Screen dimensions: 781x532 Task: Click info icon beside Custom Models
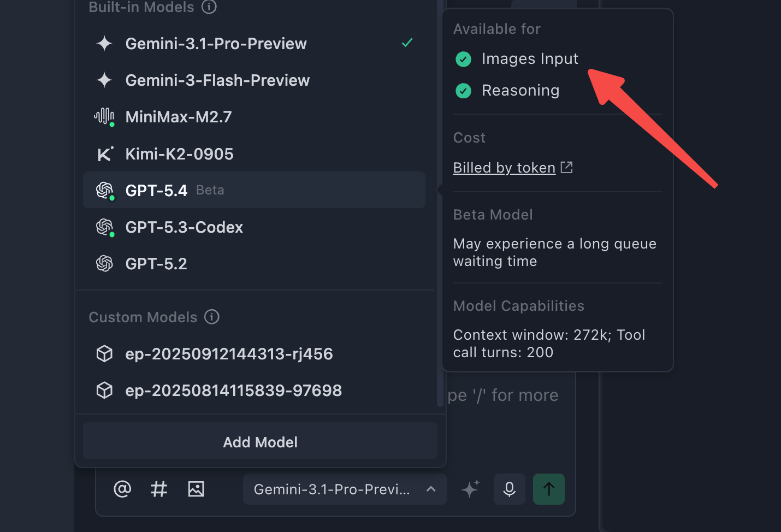click(212, 317)
